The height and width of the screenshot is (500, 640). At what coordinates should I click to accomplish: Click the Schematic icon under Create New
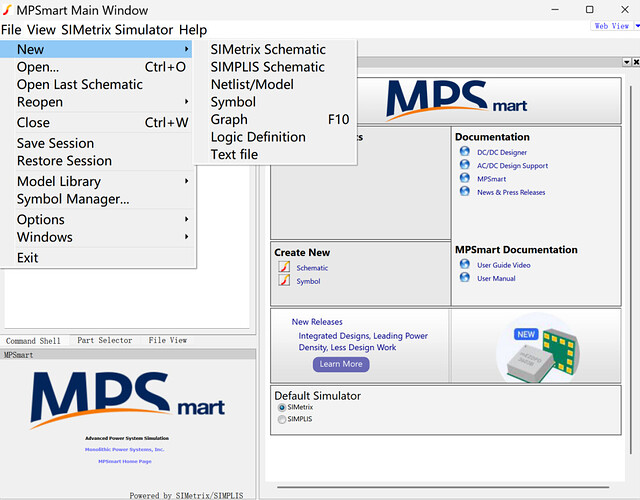click(x=284, y=267)
